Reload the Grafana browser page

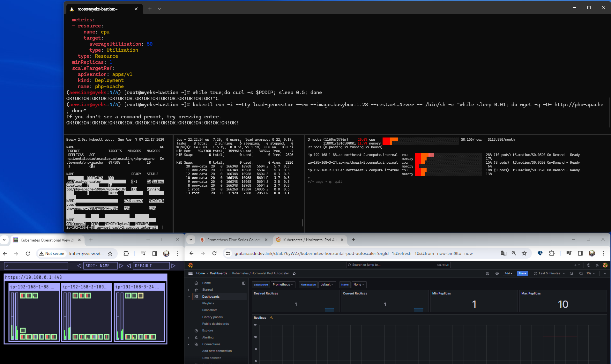point(214,253)
